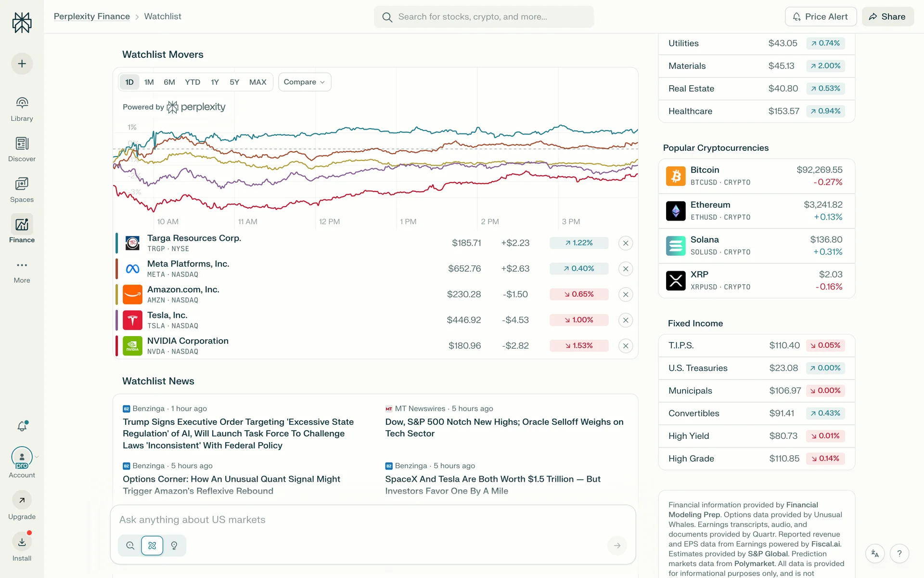This screenshot has width=924, height=578.
Task: Toggle the lightbulb research mode
Action: [174, 546]
